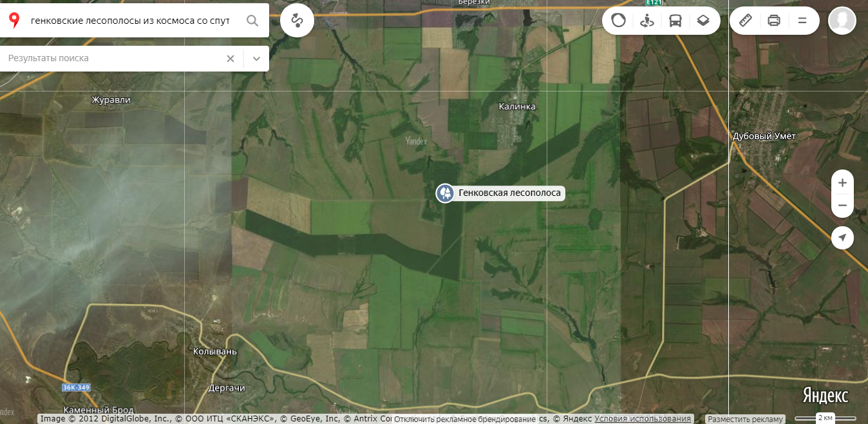The image size is (868, 424).
Task: Select the ruler distance tool
Action: pyautogui.click(x=746, y=21)
